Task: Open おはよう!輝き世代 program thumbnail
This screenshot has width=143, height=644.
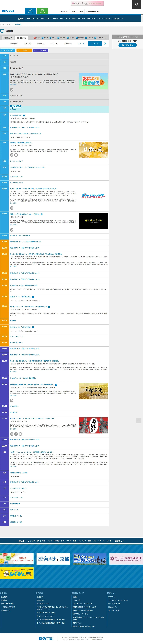Action: [93, 81]
